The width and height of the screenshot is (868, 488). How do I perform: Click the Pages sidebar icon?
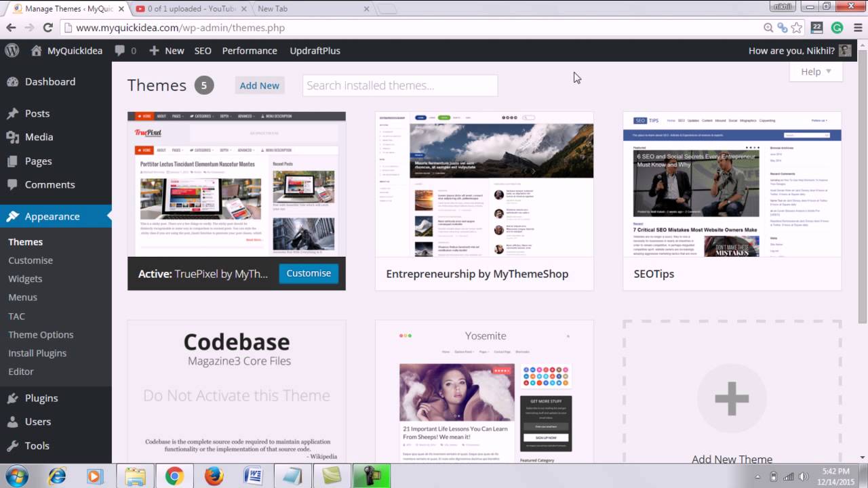click(12, 161)
